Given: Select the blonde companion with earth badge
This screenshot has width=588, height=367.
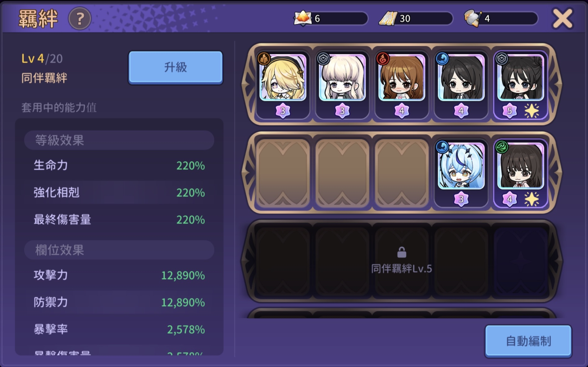Looking at the screenshot, I should click(283, 85).
